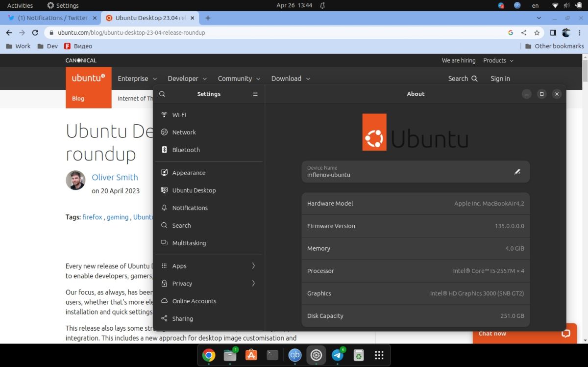
Task: Click the Sign in link on ubuntu.com
Action: (500, 79)
